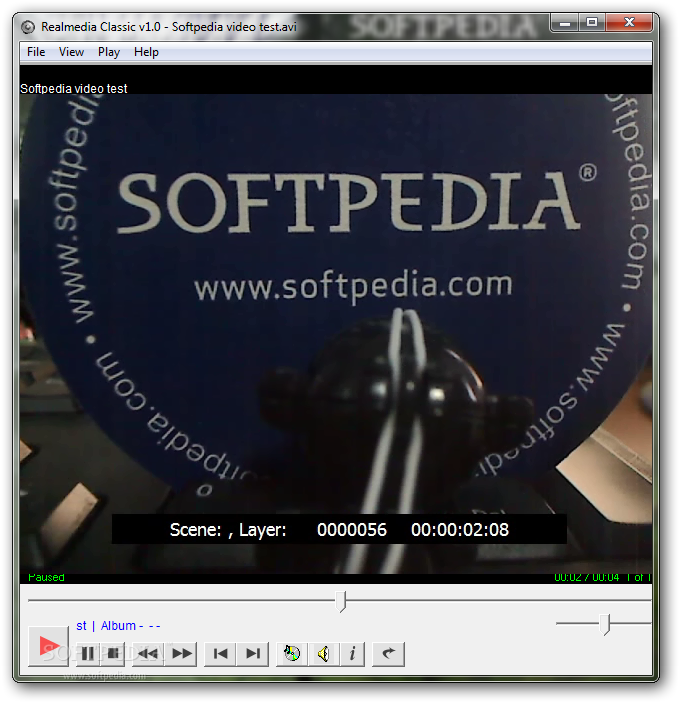The image size is (680, 703).
Task: Open media with the CD music icon
Action: (292, 654)
